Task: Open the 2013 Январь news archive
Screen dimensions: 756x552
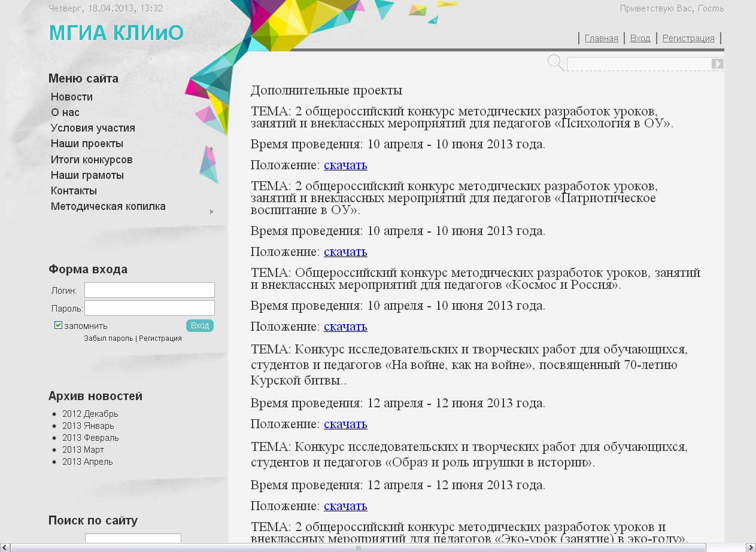Action: point(88,426)
